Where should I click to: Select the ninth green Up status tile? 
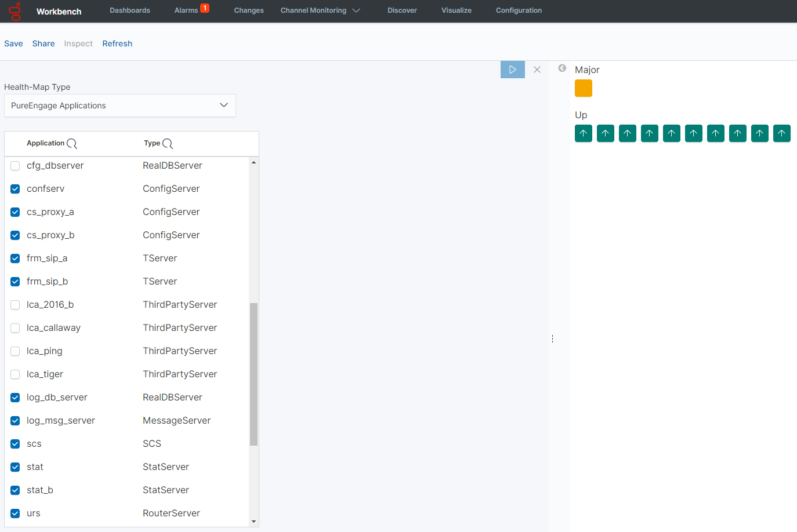(760, 133)
